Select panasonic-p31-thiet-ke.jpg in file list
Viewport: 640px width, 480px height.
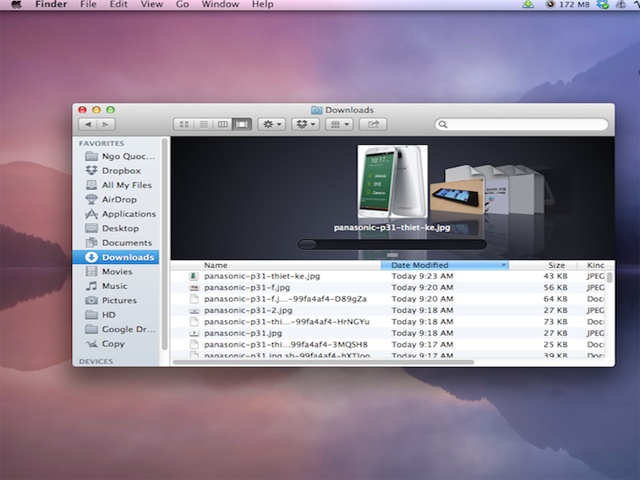[388, 276]
